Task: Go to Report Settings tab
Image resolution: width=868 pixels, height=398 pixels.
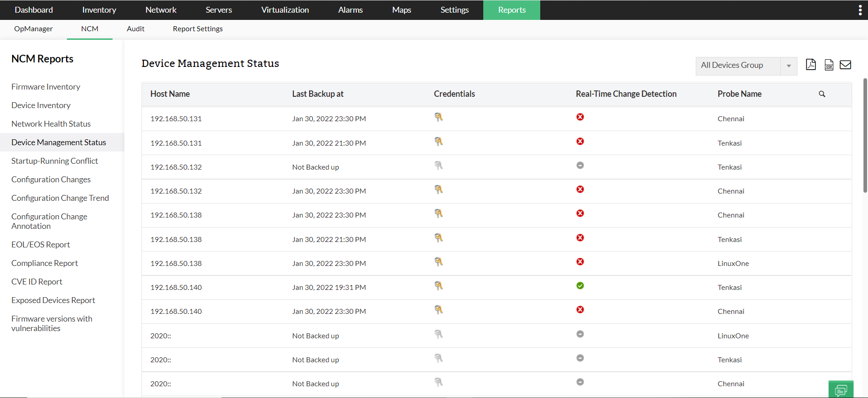Action: [198, 29]
